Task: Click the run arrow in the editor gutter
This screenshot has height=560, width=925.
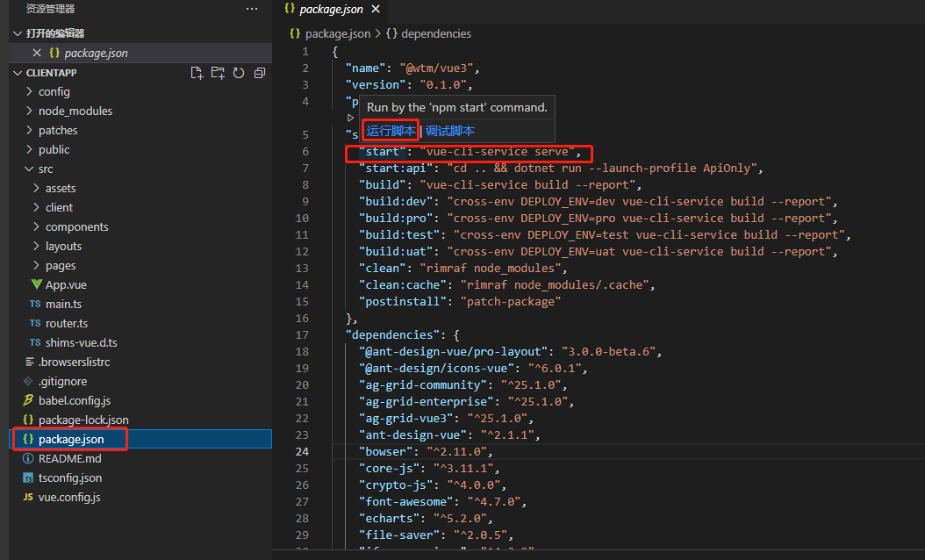Action: coord(350,116)
